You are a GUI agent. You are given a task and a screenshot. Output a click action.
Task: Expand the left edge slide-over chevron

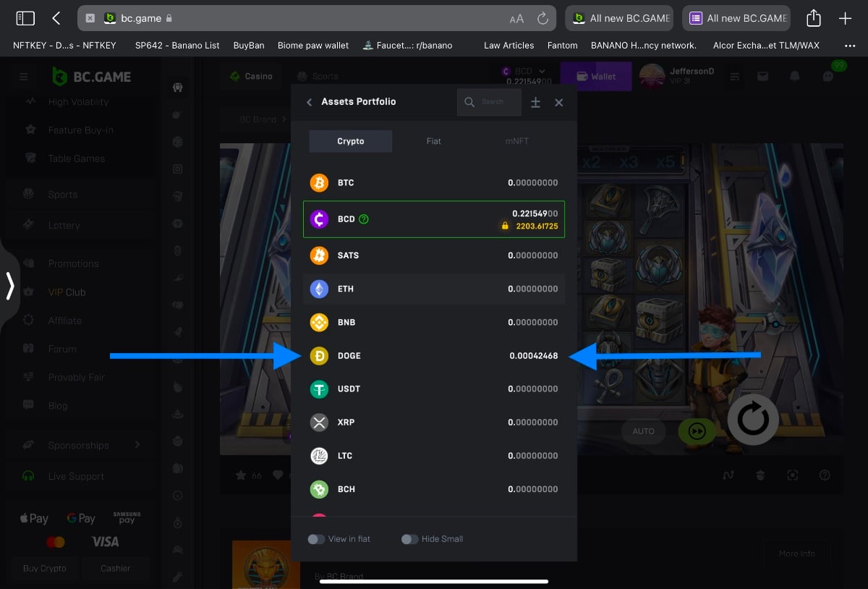(x=10, y=286)
